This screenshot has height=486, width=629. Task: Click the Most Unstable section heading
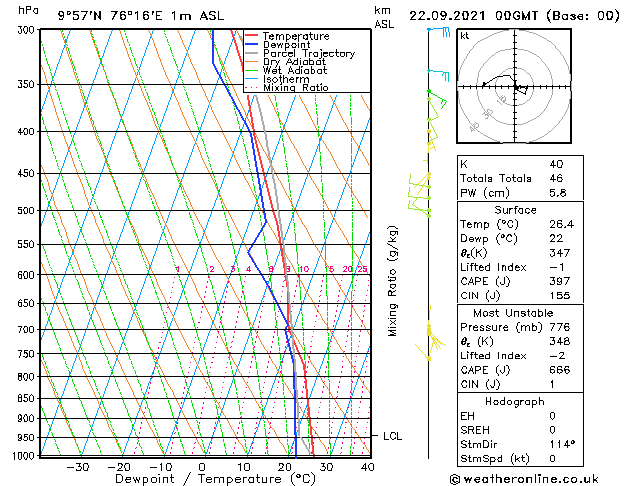[513, 313]
